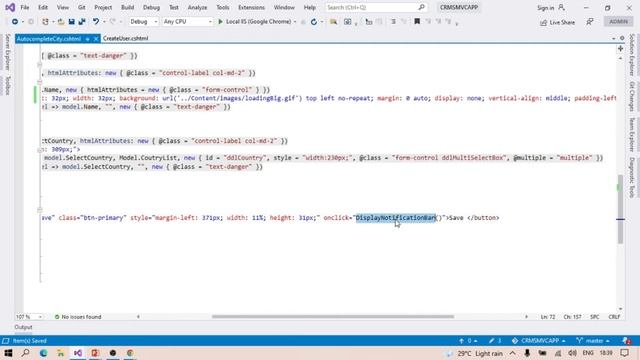Click the Save All icon

82,22
